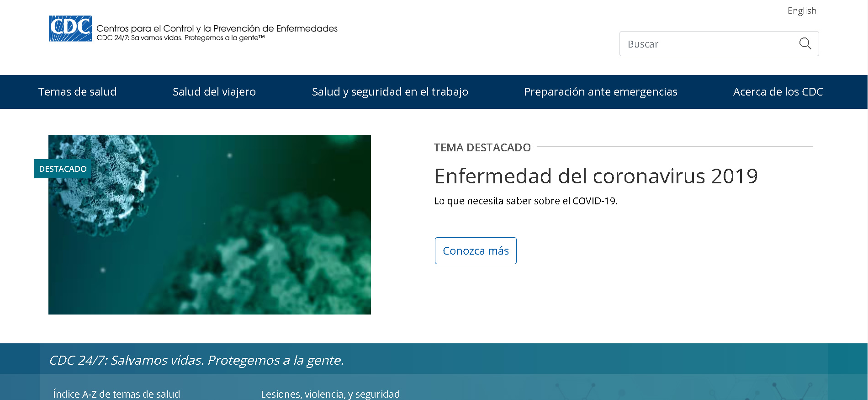
Task: Click the Centros para el Control title text
Action: click(217, 28)
